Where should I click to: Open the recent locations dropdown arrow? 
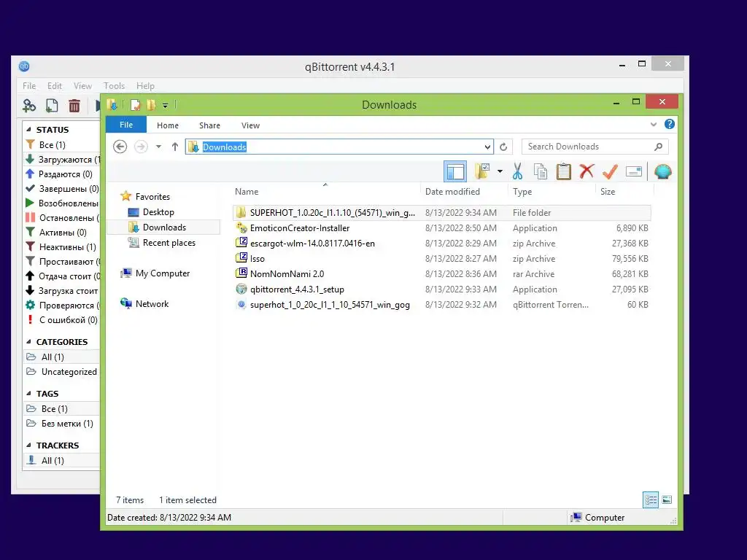pos(158,147)
